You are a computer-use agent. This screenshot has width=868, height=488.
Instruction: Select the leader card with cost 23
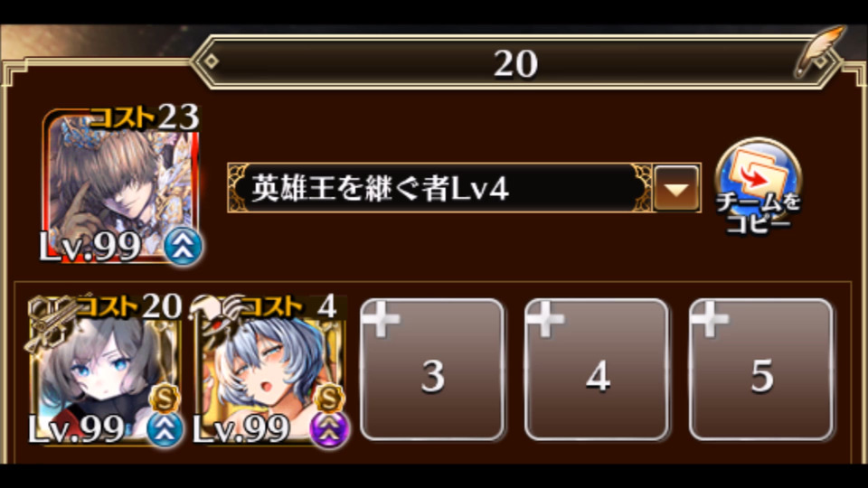click(122, 185)
